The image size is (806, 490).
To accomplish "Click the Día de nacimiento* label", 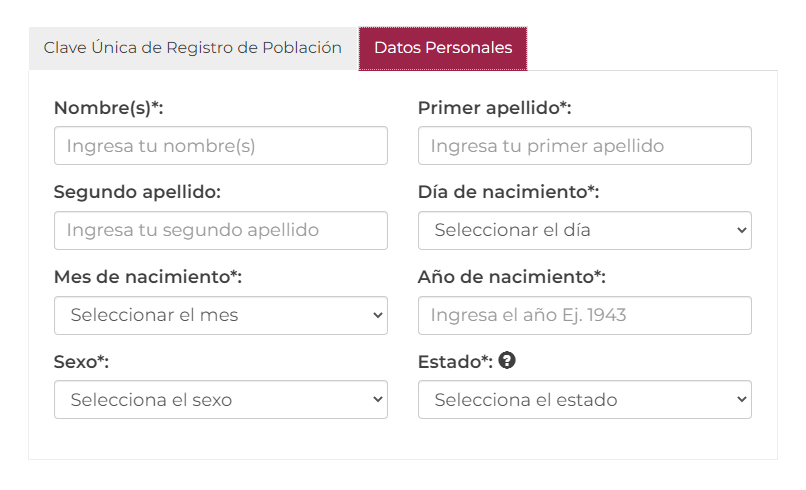I will (x=508, y=192).
